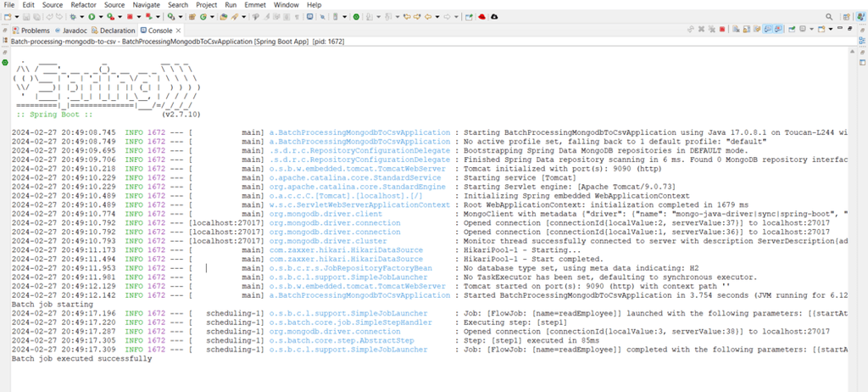
Task: Toggle Show Console When Standard Out Changes
Action: click(768, 29)
